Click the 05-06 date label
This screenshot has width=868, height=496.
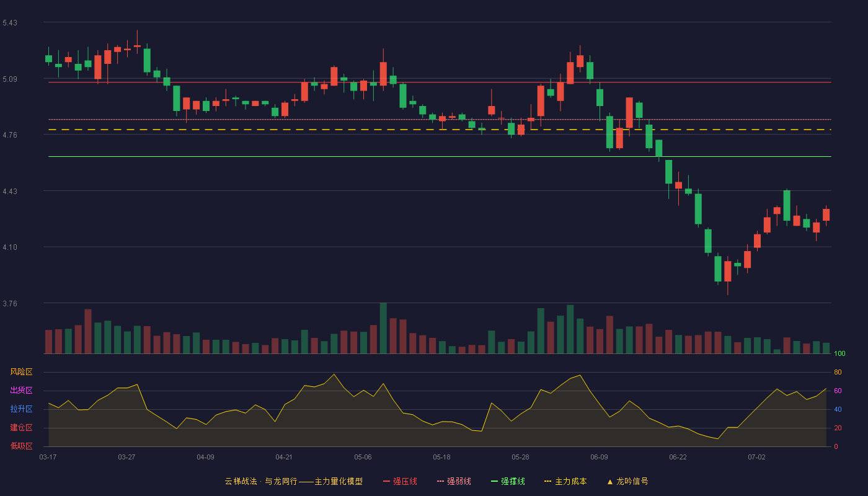pyautogui.click(x=363, y=457)
